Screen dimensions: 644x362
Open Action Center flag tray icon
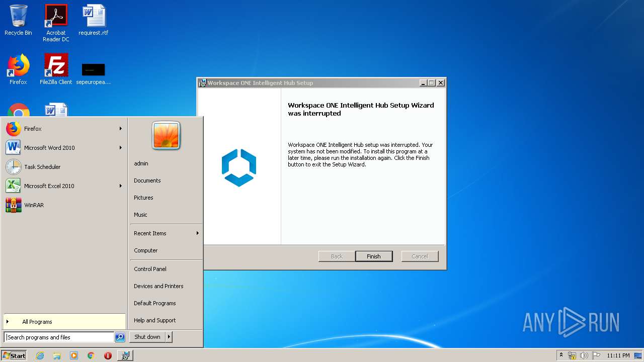596,355
